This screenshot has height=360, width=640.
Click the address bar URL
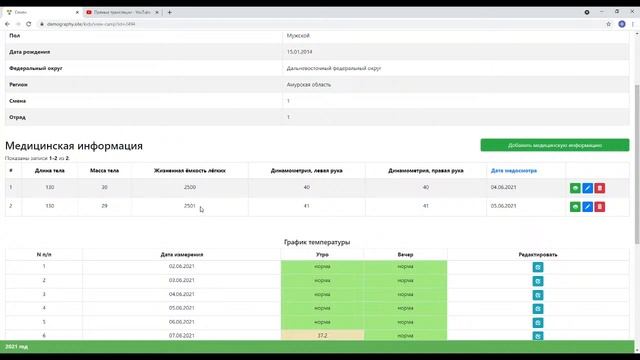tap(91, 24)
